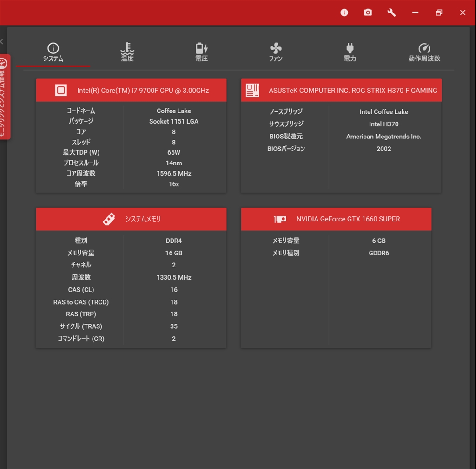The width and height of the screenshot is (476, 469).
Task: Open the ファン fan tab
Action: click(276, 52)
